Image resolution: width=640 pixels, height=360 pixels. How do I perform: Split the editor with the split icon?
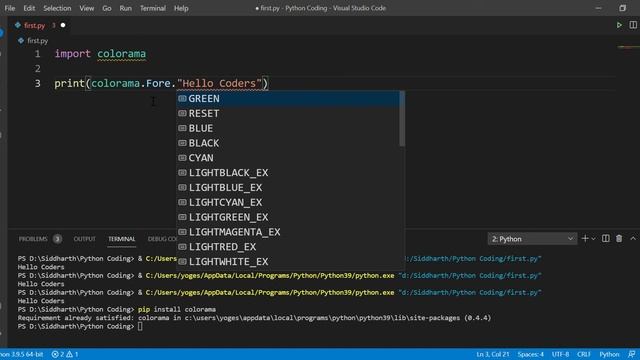point(633,25)
